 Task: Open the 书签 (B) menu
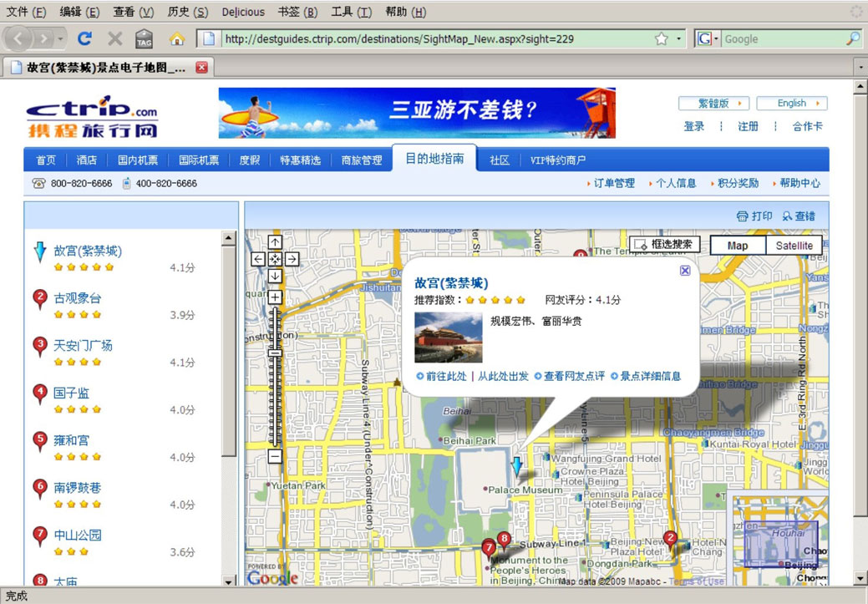[297, 12]
